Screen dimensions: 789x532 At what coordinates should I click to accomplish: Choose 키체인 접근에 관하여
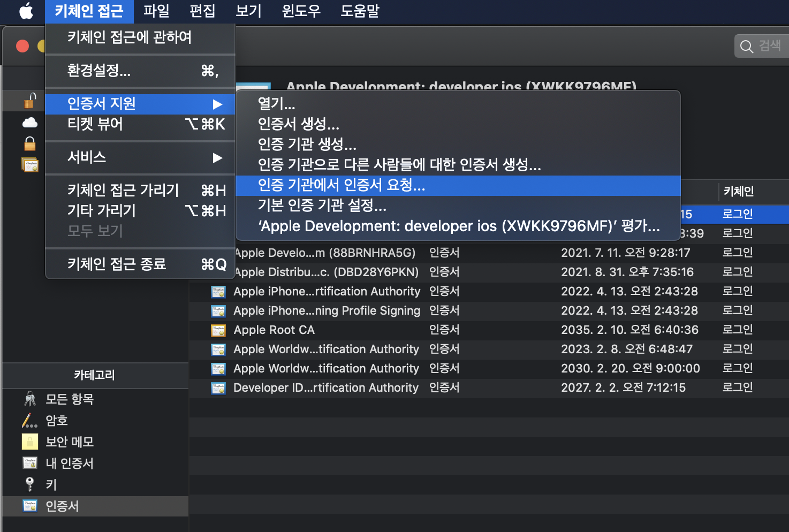[x=140, y=37]
